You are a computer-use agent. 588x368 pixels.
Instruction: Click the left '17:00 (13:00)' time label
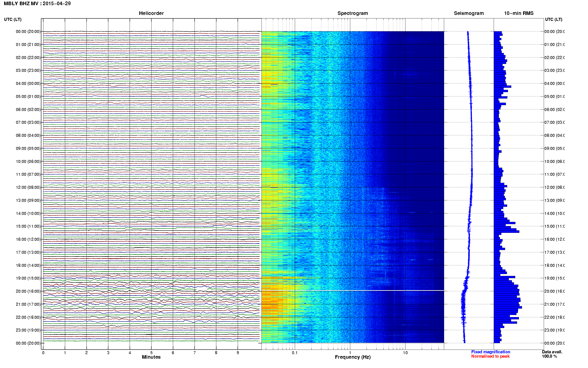tap(28, 252)
